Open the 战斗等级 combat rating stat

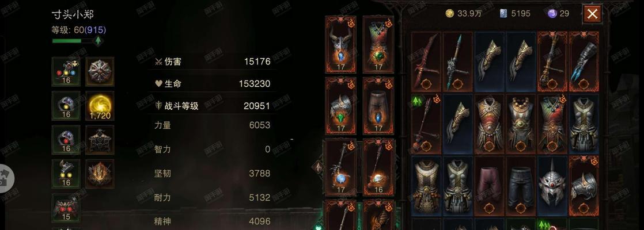(213, 106)
